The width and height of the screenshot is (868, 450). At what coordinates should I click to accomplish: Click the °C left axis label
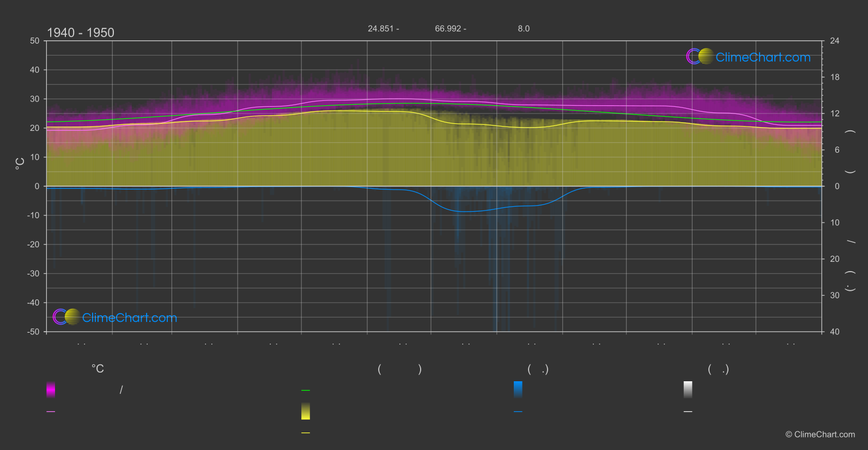coord(20,164)
